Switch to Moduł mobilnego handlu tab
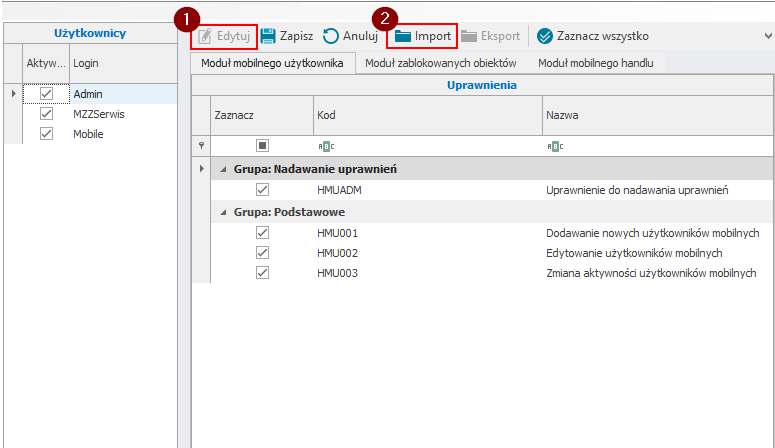775x448 pixels. (595, 63)
